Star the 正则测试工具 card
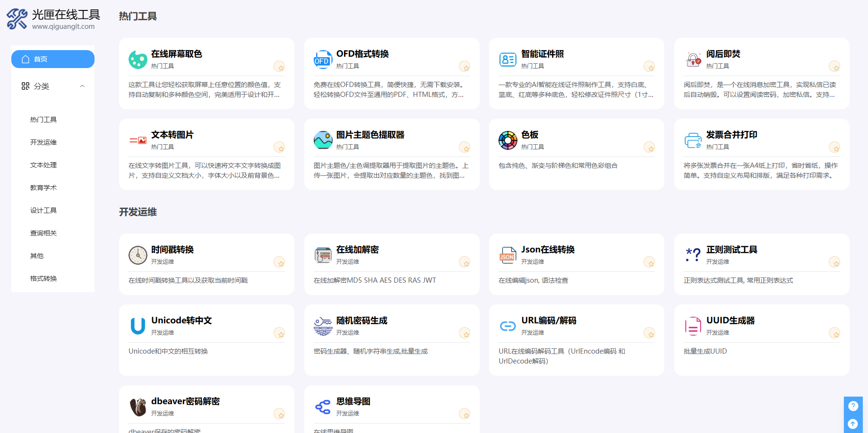The height and width of the screenshot is (433, 868). click(834, 262)
